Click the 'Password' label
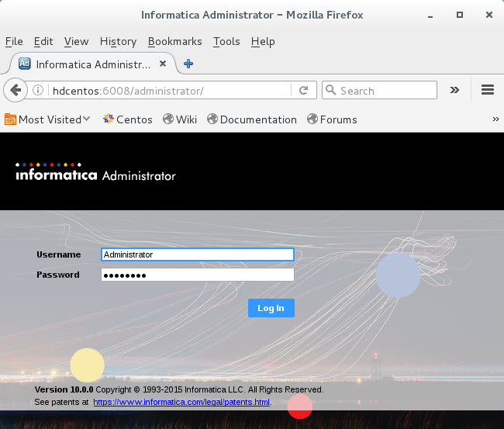Screen dimensions: 504x429 [58, 275]
